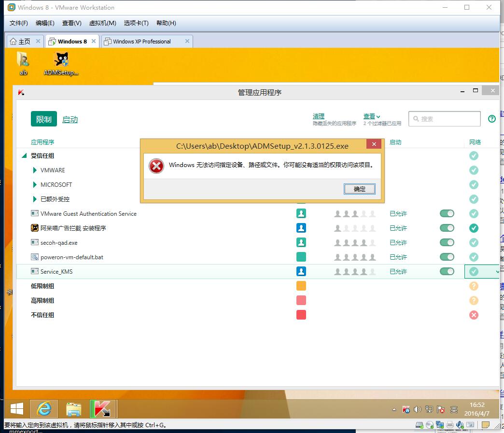Open the 文件(F) menu
The image size is (504, 433).
coord(19,23)
